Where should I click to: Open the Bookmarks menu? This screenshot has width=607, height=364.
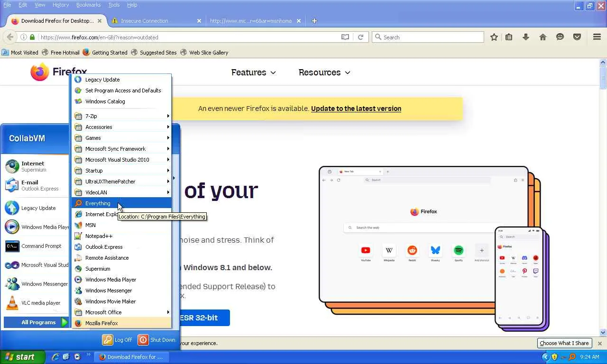click(88, 5)
